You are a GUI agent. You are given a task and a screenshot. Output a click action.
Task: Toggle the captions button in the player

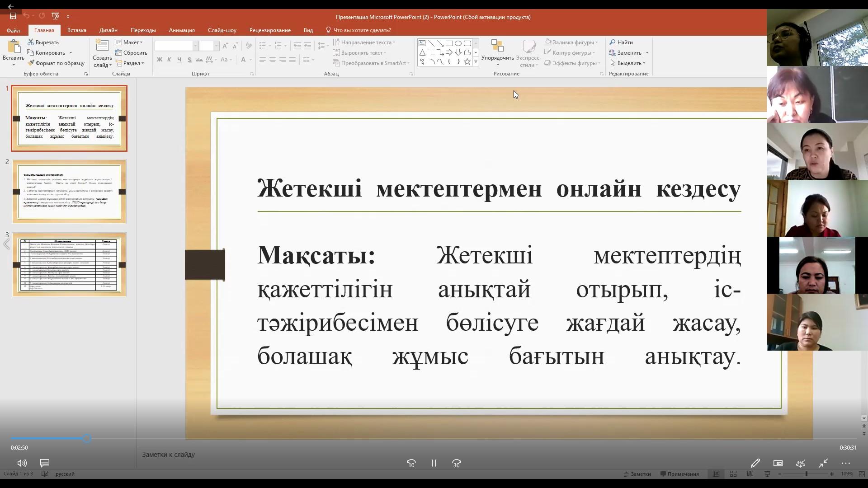point(45,463)
